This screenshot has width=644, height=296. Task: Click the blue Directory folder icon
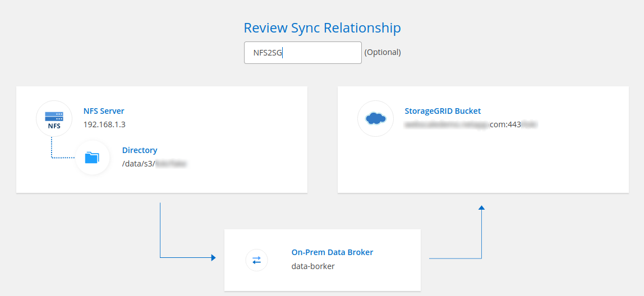[x=92, y=158]
